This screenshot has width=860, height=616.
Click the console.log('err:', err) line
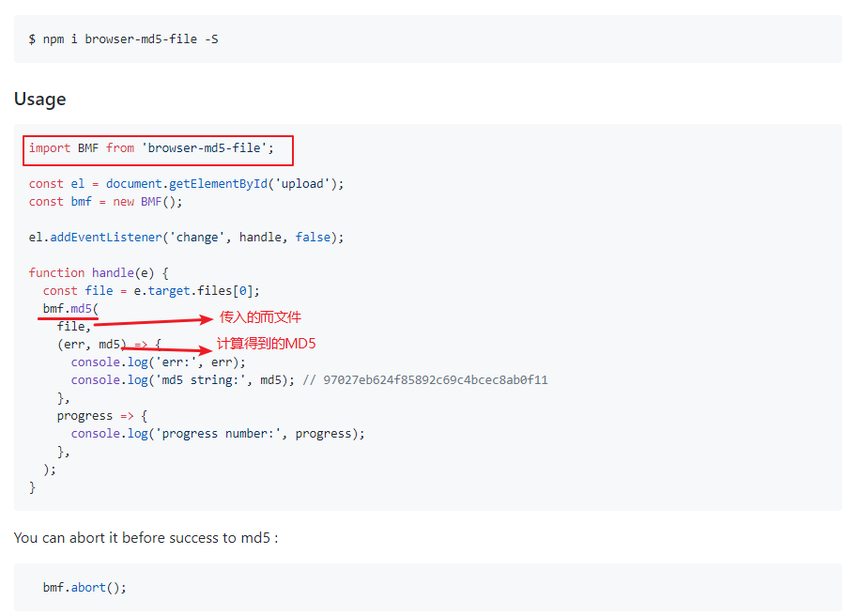(158, 362)
